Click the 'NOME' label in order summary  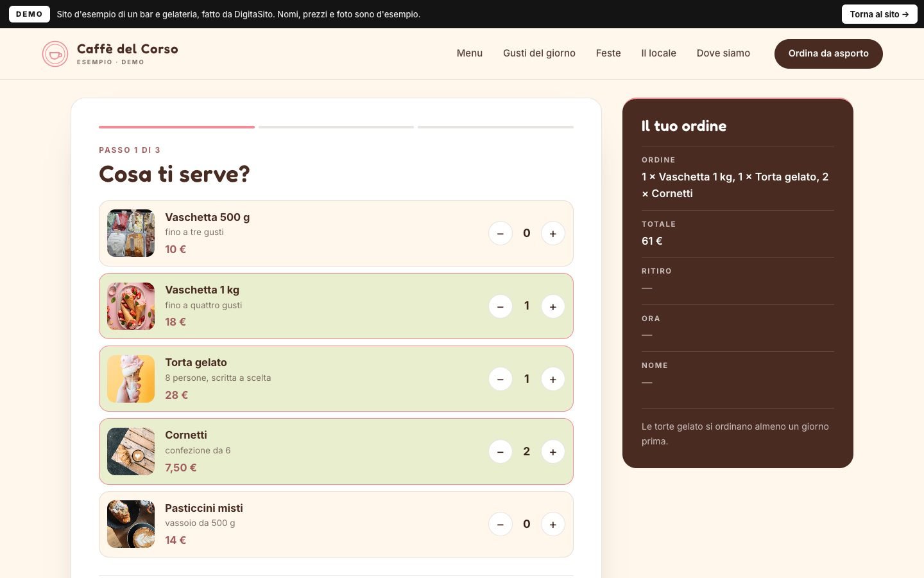click(654, 365)
